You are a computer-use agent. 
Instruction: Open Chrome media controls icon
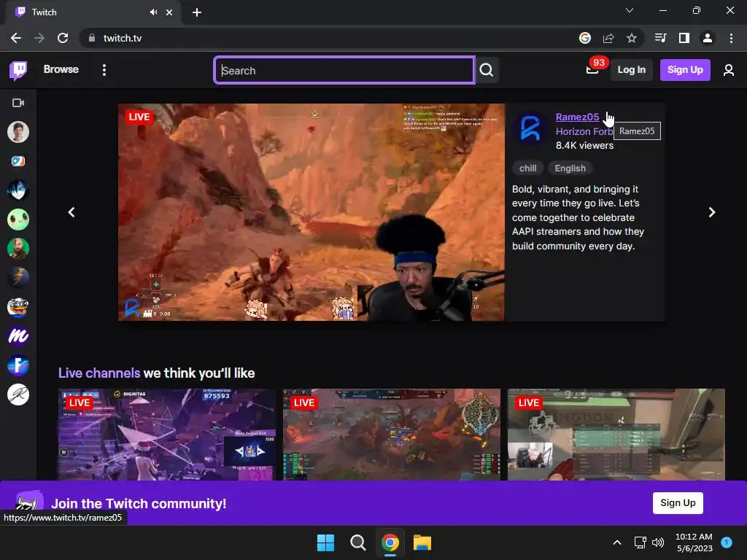click(661, 38)
